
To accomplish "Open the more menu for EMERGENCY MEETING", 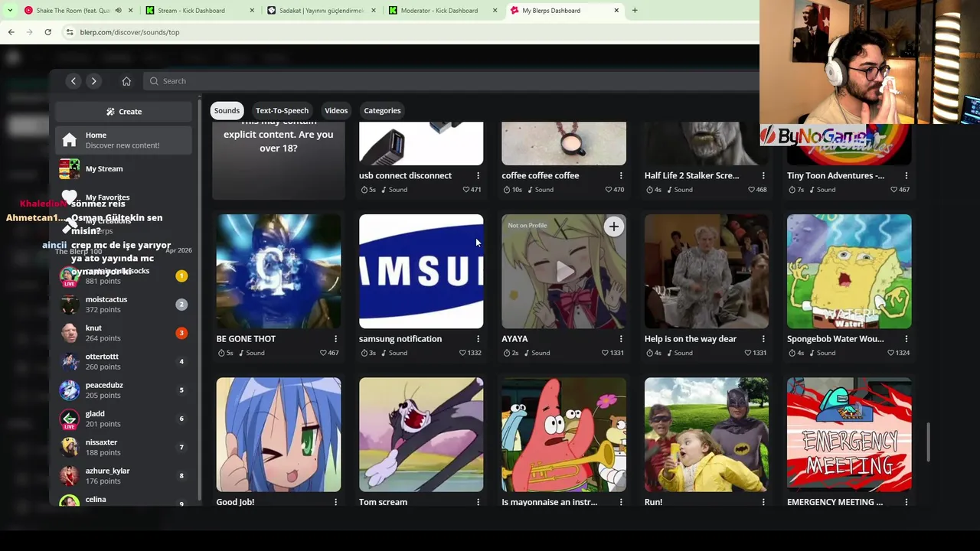I will [x=906, y=502].
